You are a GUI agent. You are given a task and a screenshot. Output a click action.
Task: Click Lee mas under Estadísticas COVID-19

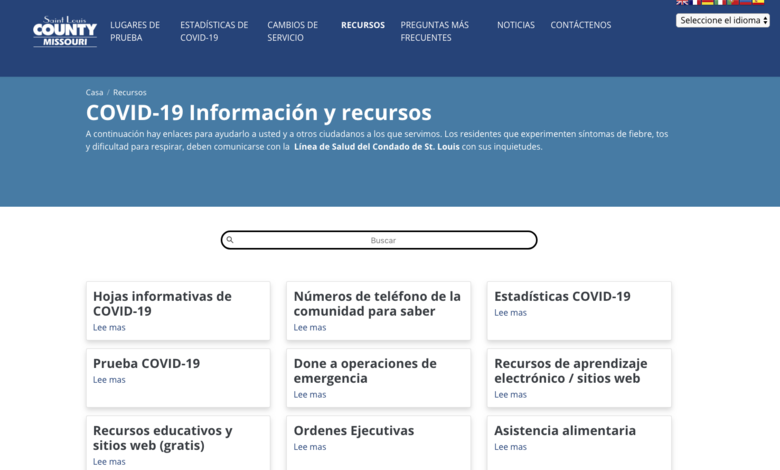(x=510, y=312)
